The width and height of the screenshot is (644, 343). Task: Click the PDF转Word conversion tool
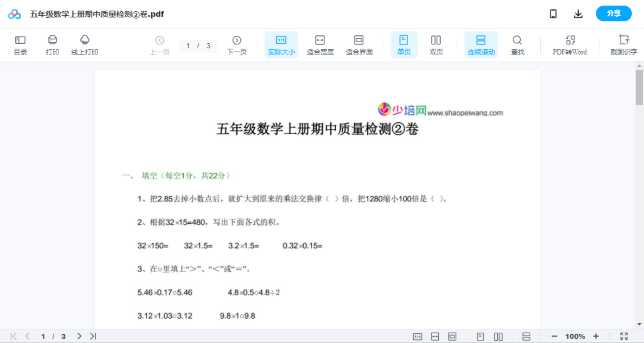570,45
